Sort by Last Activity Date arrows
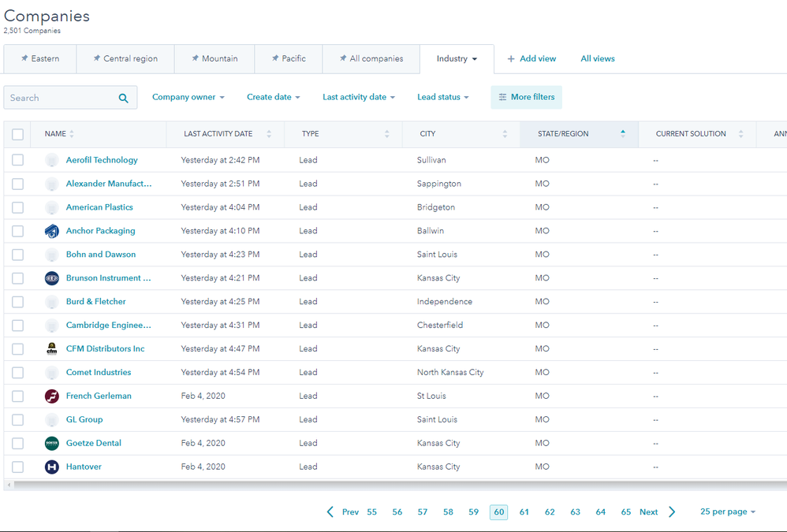 tap(269, 134)
